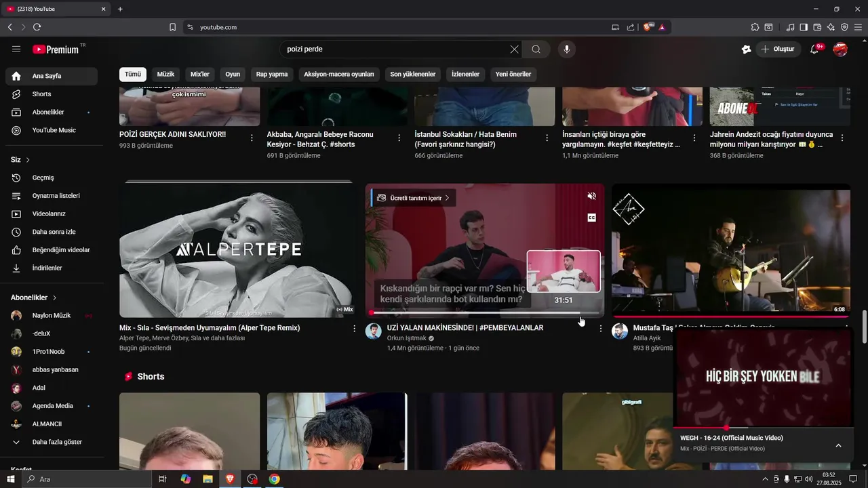Click the YouTube Premium logo
Screen dimensions: 868x488
(55, 49)
